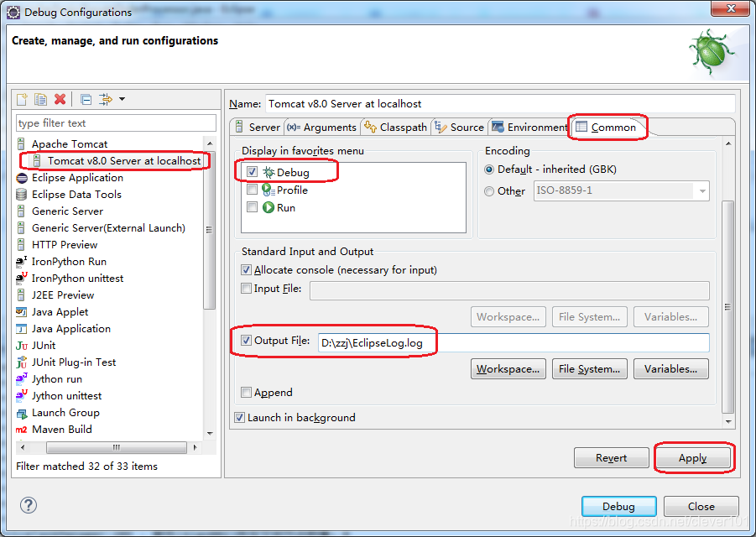Screen dimensions: 756x537
Task: Toggle Allocate console checkbox
Action: pos(247,270)
